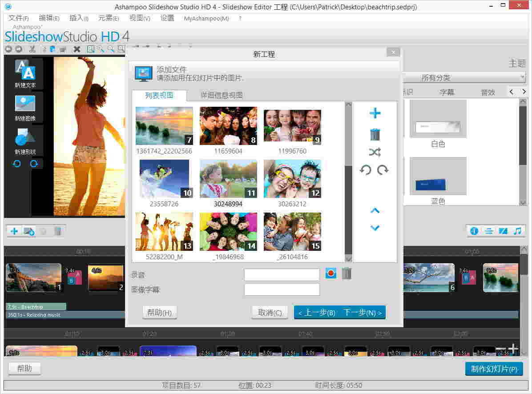Select the 23558726 image thumbnail

(x=164, y=178)
